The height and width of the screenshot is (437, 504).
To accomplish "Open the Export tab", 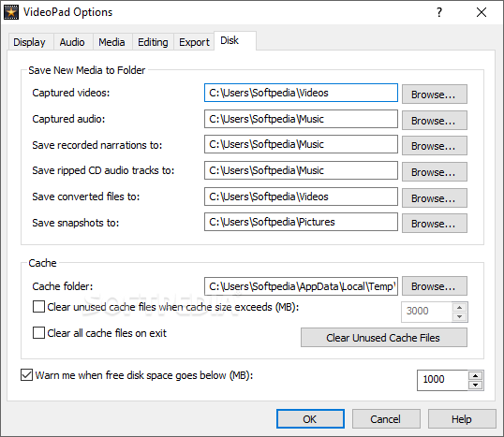I will pos(194,42).
